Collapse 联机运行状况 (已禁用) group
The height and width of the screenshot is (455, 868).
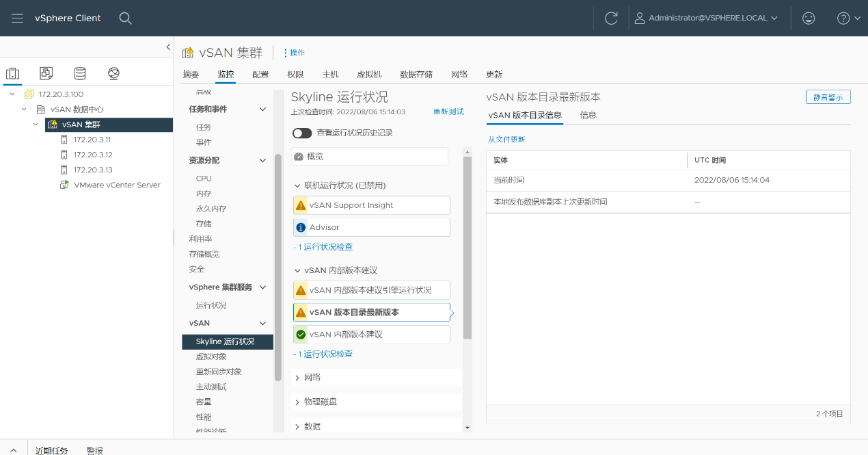pyautogui.click(x=297, y=185)
